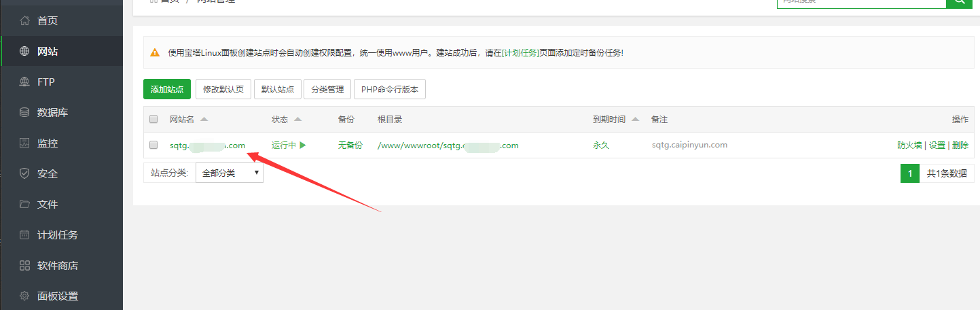Check the sqtg site row checkbox
Image resolution: width=980 pixels, height=310 pixels.
(153, 145)
